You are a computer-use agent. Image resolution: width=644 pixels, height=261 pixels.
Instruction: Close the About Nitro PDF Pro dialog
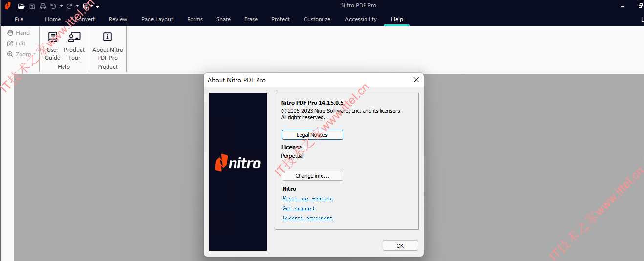(416, 80)
